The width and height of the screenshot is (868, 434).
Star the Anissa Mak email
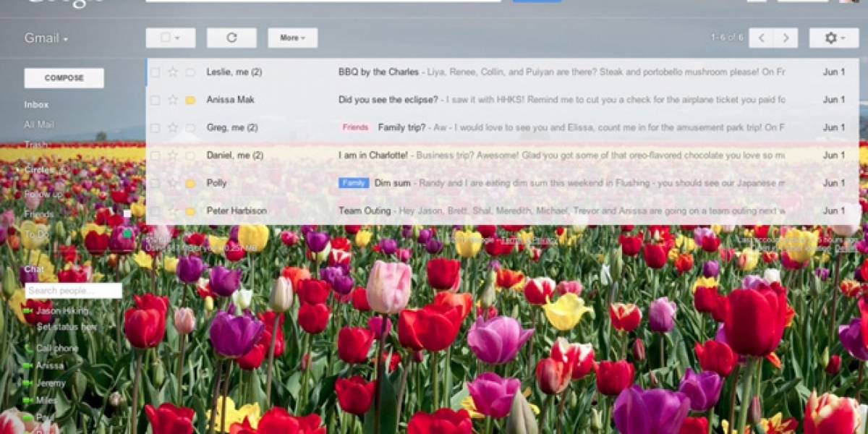coord(172,100)
